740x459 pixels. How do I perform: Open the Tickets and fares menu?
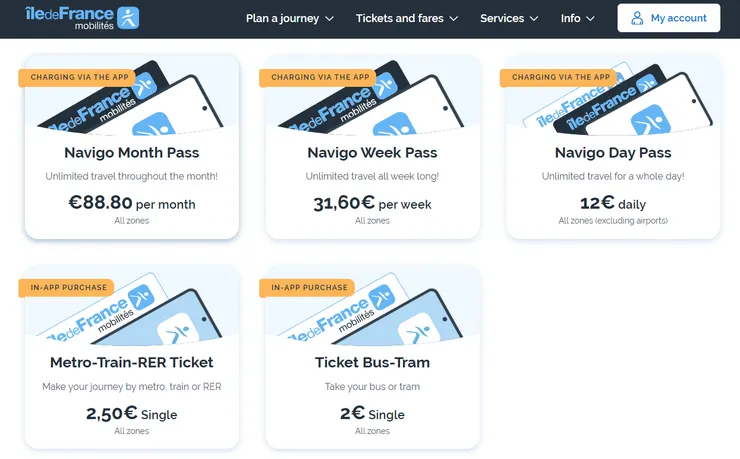pyautogui.click(x=399, y=18)
